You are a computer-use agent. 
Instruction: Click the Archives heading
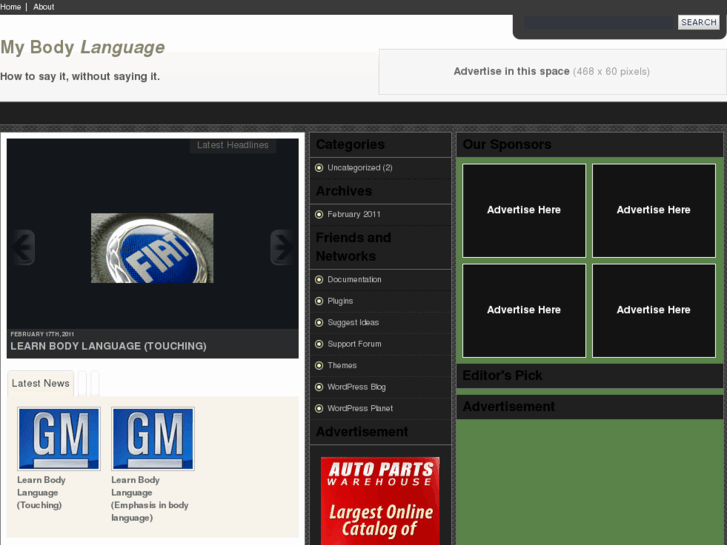(x=344, y=191)
